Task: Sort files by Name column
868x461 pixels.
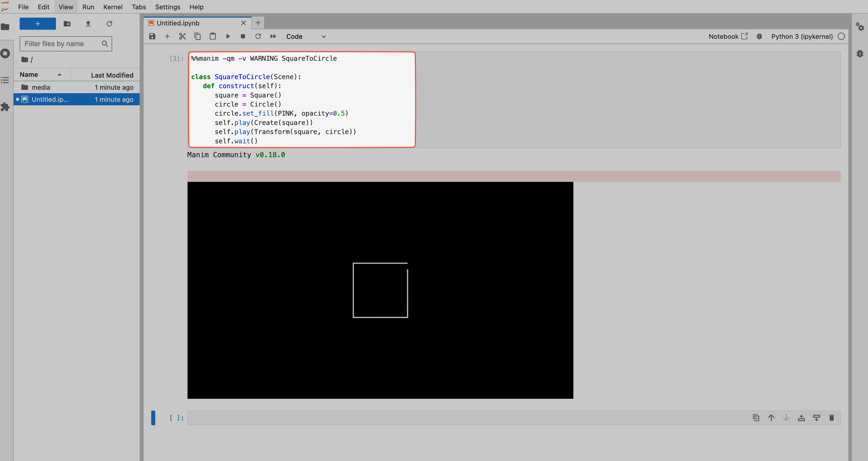Action: click(29, 75)
